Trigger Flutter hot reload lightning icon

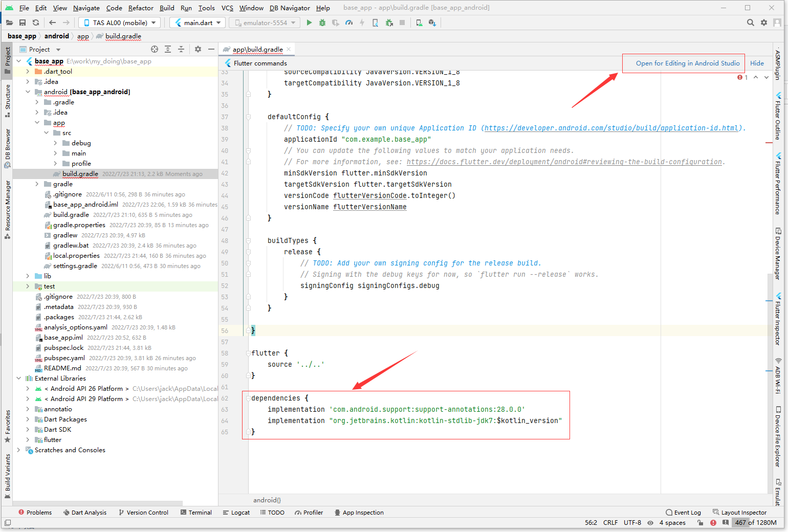click(x=362, y=23)
